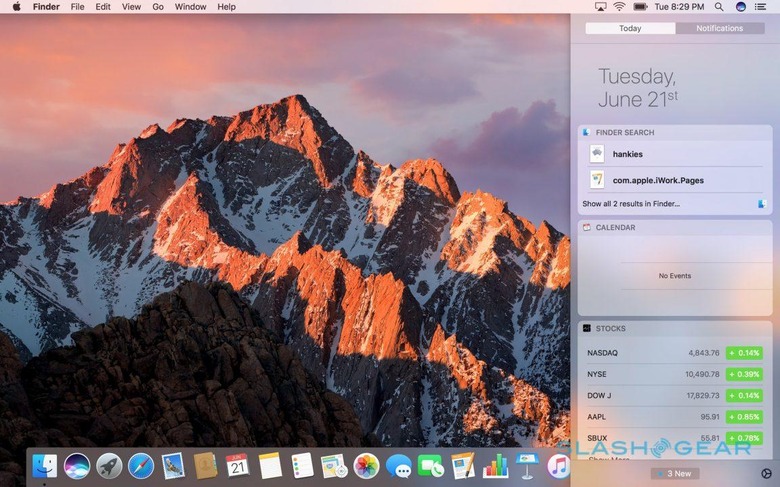Click the 3 New widgets button
The height and width of the screenshot is (487, 780).
point(674,473)
